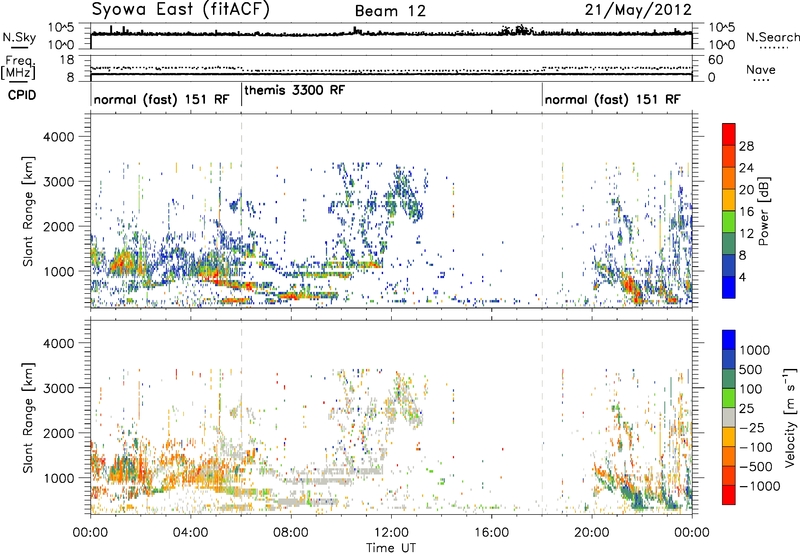800x554 pixels.
Task: Click the '16' tick on Power colorbar
Action: (x=746, y=212)
